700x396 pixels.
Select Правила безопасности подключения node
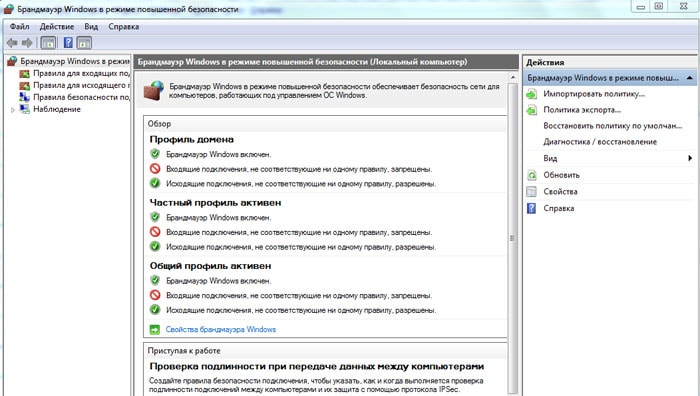point(81,97)
